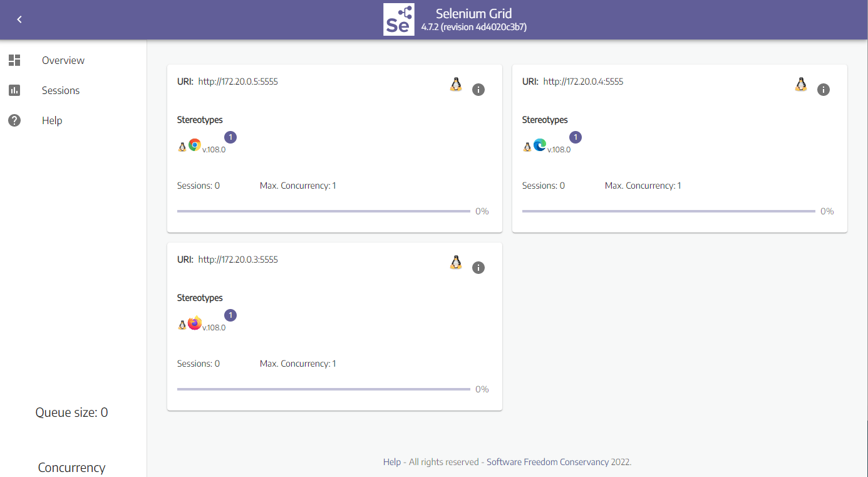
Task: Click 0% usage label on node 172.20.0.3
Action: pyautogui.click(x=482, y=389)
